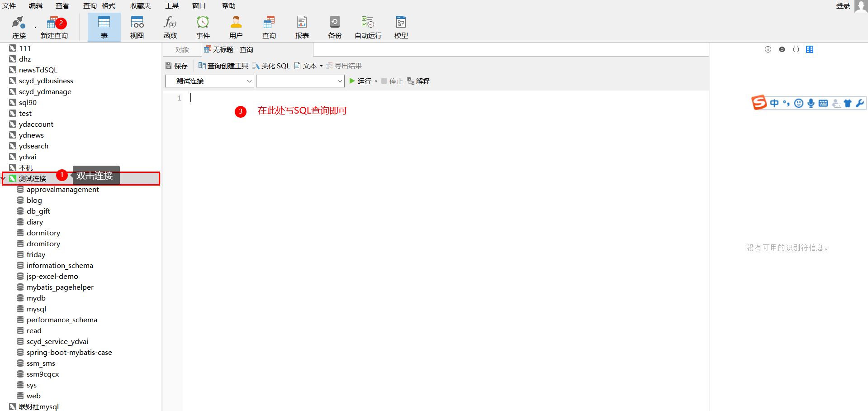Click the user avatar icon next to 登录

click(x=861, y=6)
